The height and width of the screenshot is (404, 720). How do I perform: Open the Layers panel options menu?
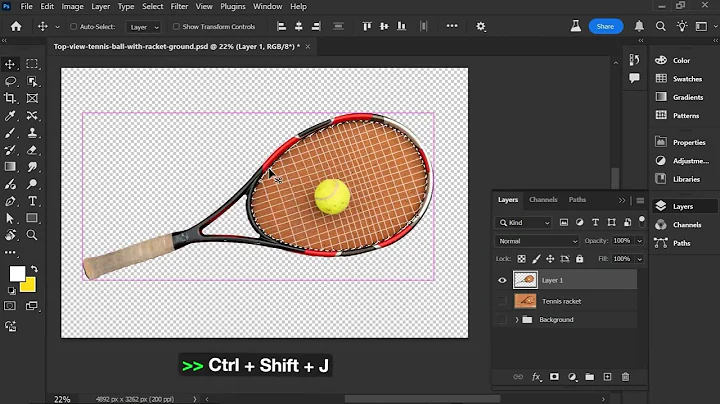tap(640, 201)
